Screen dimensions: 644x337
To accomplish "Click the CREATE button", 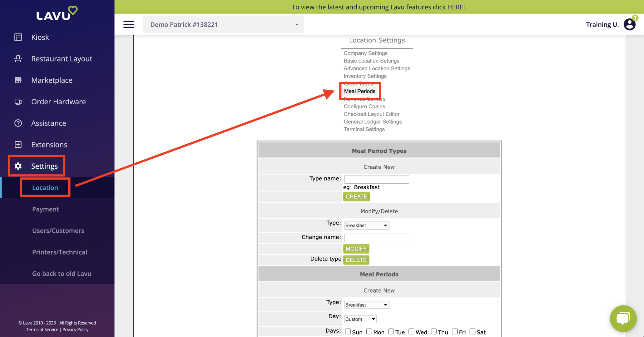I will (356, 197).
